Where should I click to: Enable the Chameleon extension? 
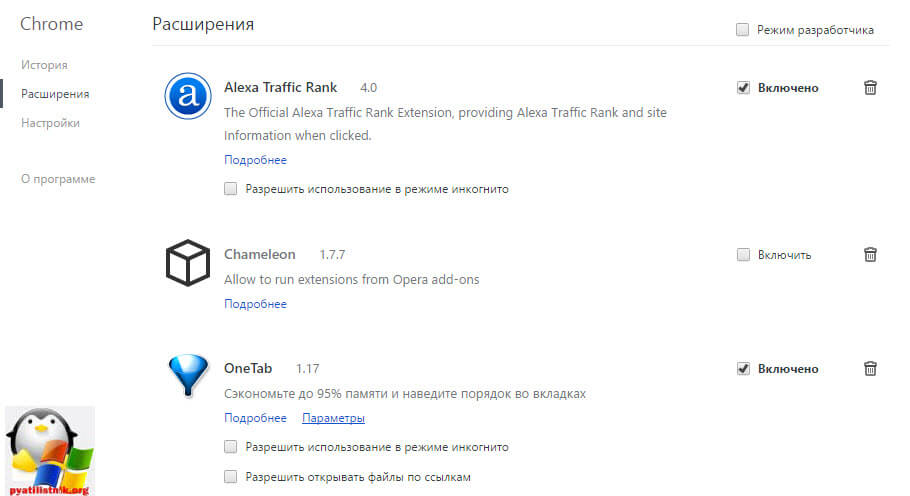(x=743, y=255)
